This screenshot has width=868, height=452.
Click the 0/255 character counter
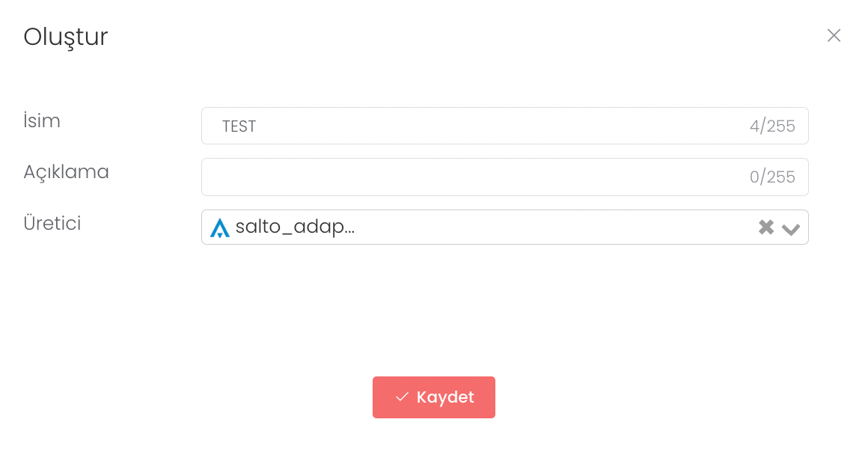click(772, 177)
